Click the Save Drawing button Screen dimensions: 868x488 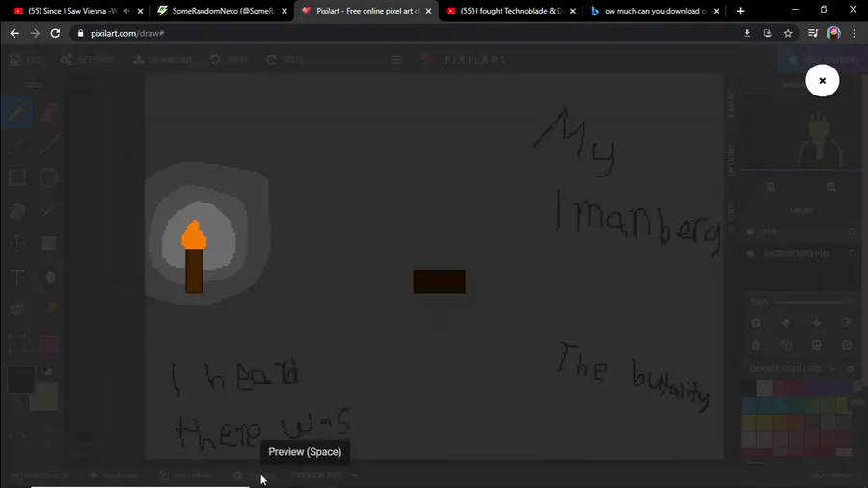click(824, 59)
